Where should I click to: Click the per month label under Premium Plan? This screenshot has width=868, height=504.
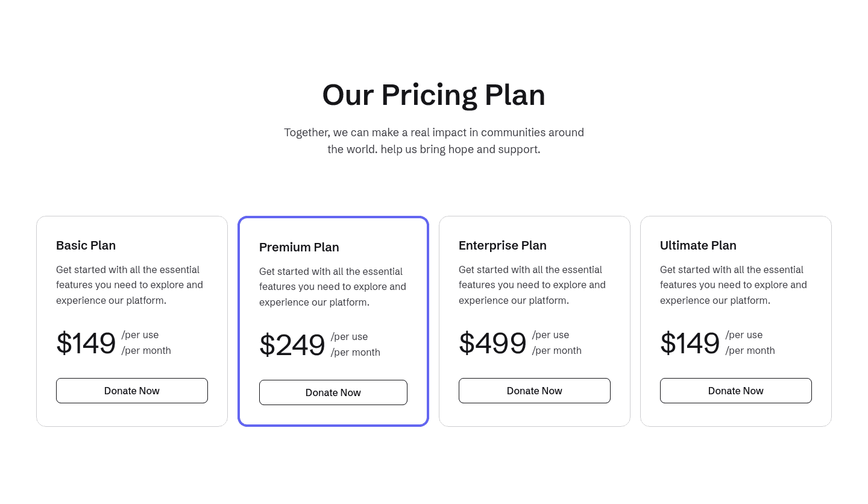click(x=355, y=352)
